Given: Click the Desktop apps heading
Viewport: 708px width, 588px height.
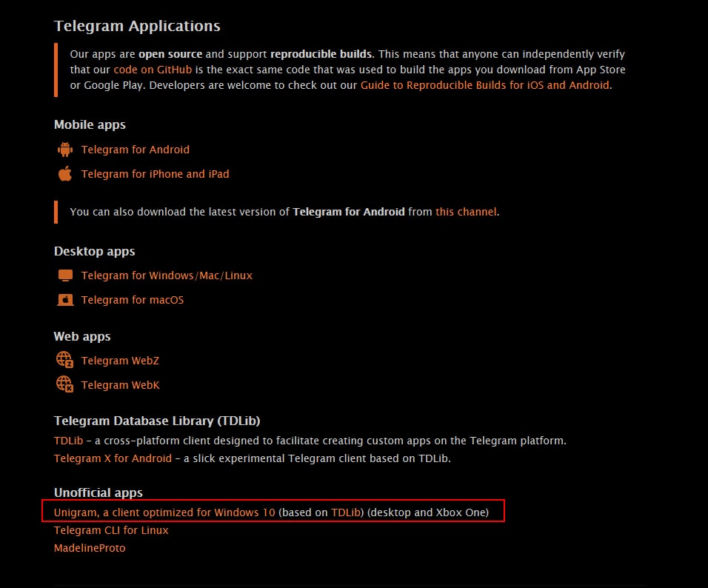Looking at the screenshot, I should (94, 251).
